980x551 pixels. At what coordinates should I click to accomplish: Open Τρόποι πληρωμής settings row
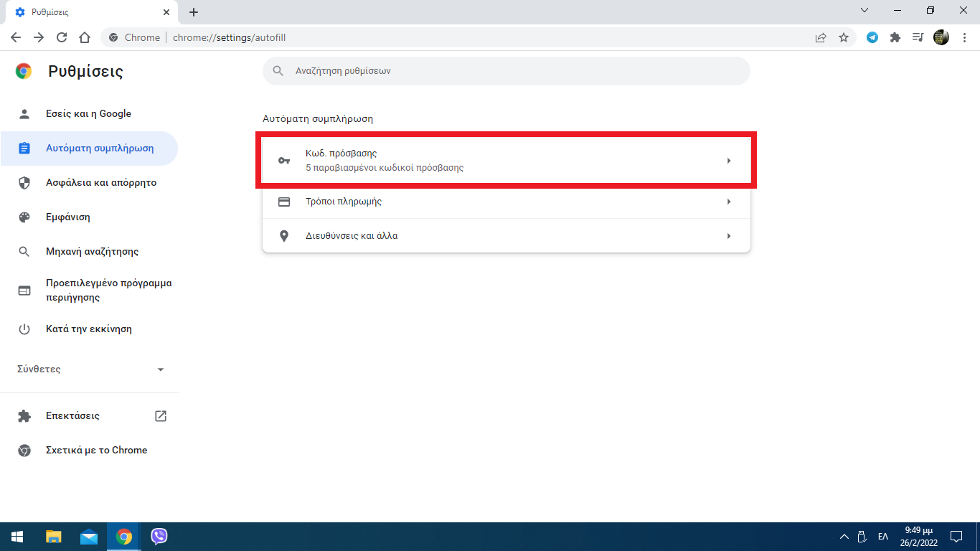pos(506,202)
